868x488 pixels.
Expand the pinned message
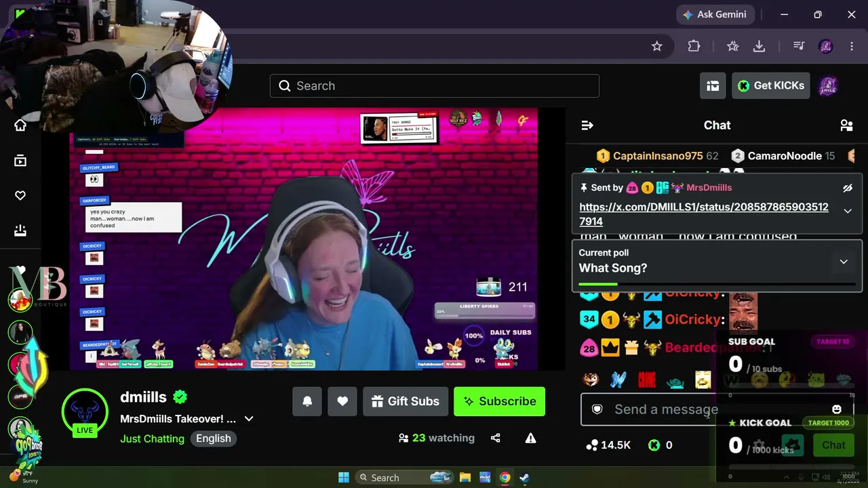[847, 211]
